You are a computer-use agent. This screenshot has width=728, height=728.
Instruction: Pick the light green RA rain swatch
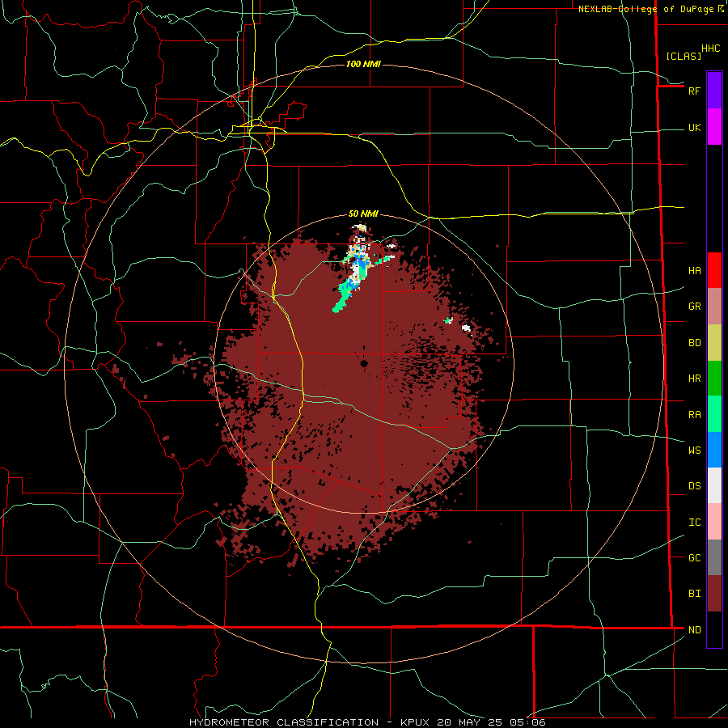714,414
